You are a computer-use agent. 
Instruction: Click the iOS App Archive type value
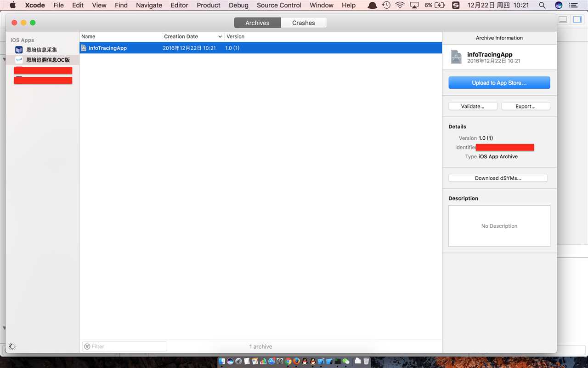click(498, 156)
